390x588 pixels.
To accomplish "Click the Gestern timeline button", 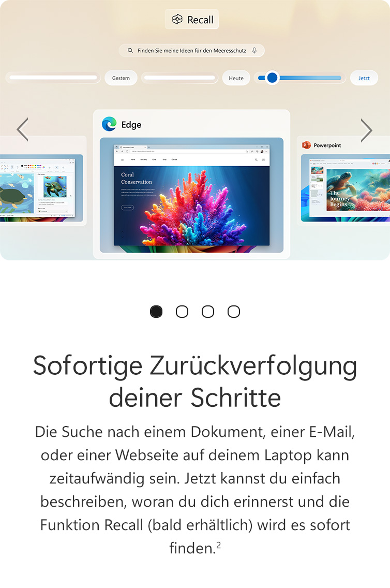I will (x=121, y=78).
